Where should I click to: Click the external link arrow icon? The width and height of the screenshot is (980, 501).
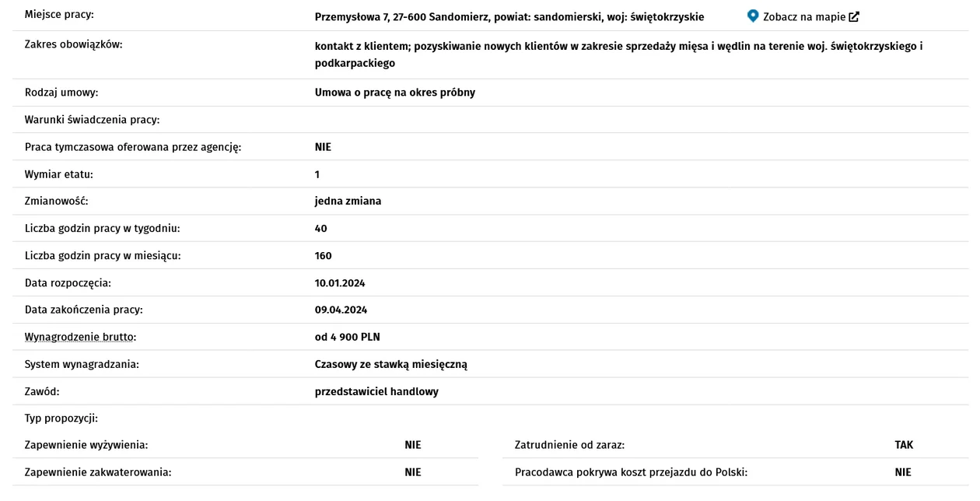tap(854, 16)
